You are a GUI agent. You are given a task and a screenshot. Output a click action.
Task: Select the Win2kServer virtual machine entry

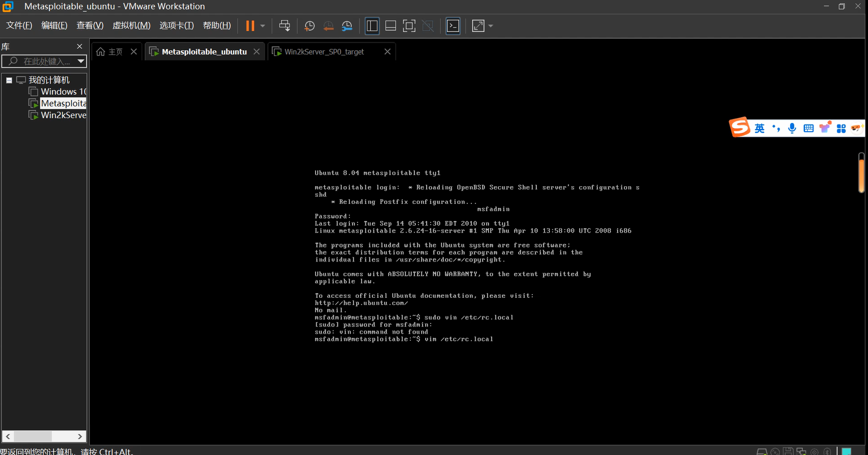click(x=58, y=115)
